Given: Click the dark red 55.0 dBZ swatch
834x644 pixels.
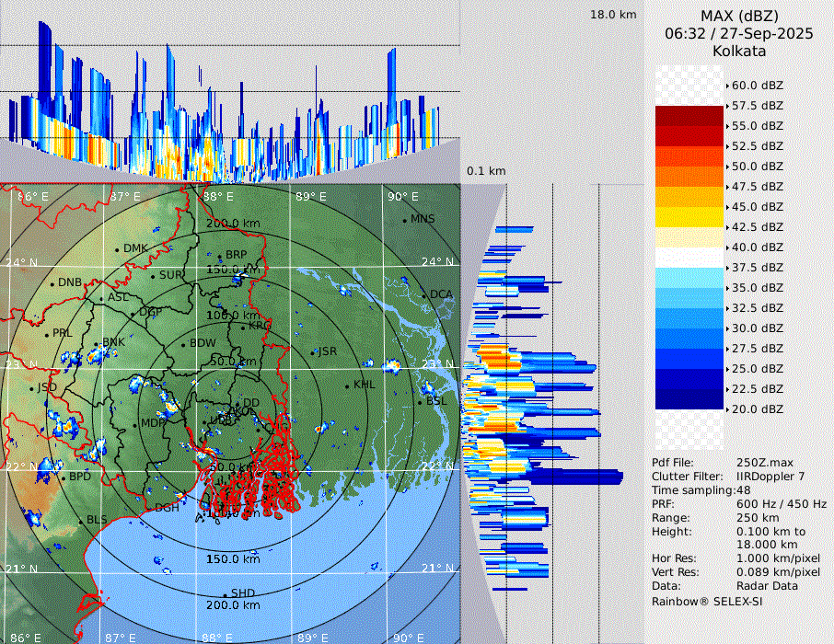Looking at the screenshot, I should coord(689,116).
